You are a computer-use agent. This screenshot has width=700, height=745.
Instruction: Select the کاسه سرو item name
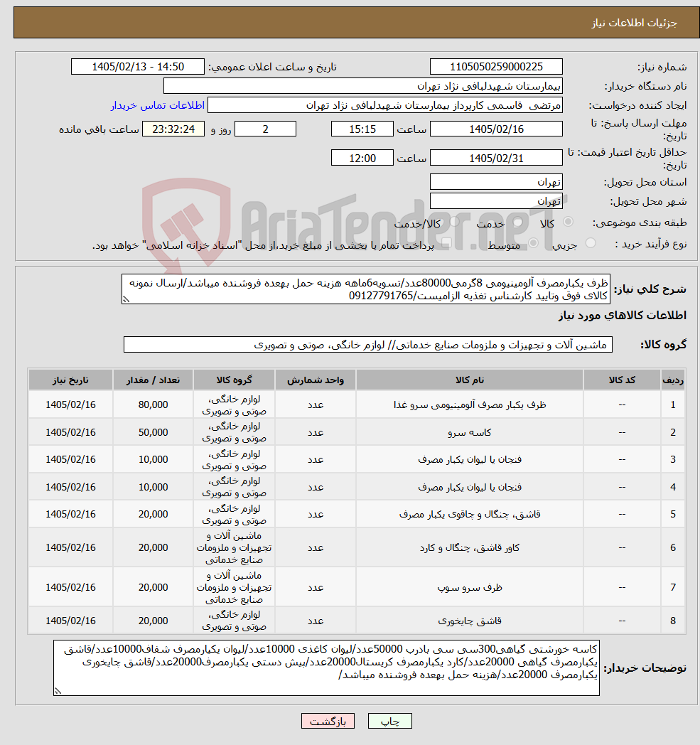pos(470,432)
